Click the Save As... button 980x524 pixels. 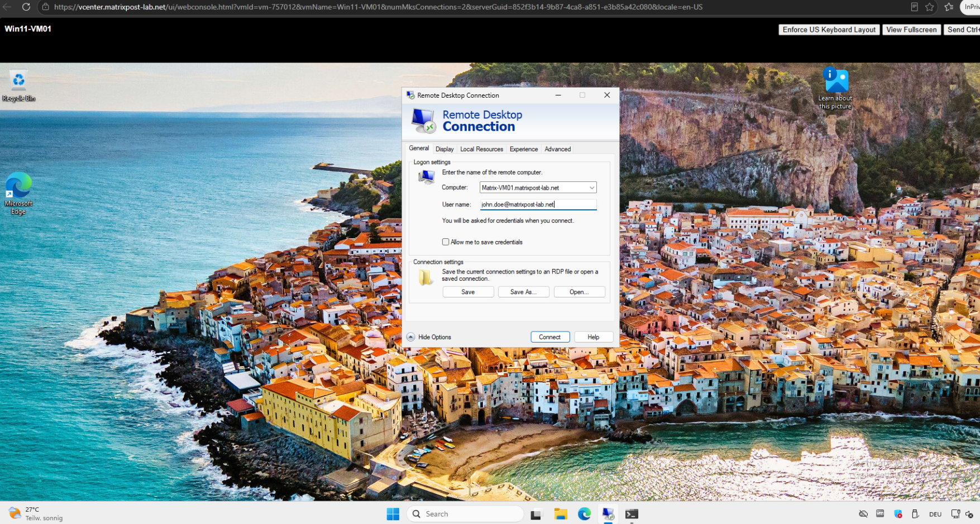(524, 292)
